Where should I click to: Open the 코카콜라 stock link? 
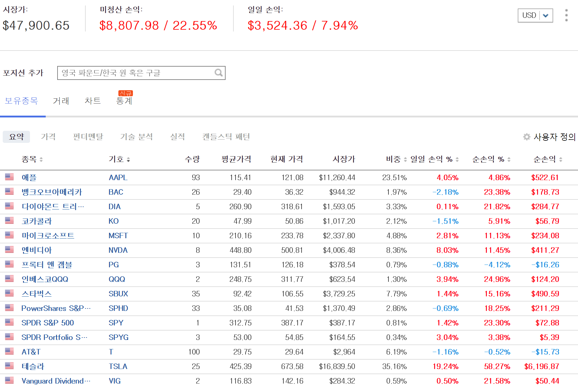point(37,221)
